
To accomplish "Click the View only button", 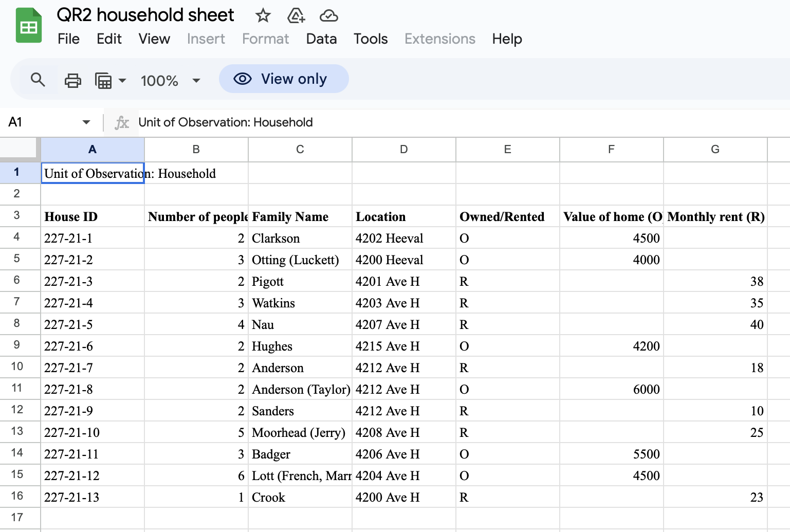I will (x=283, y=79).
